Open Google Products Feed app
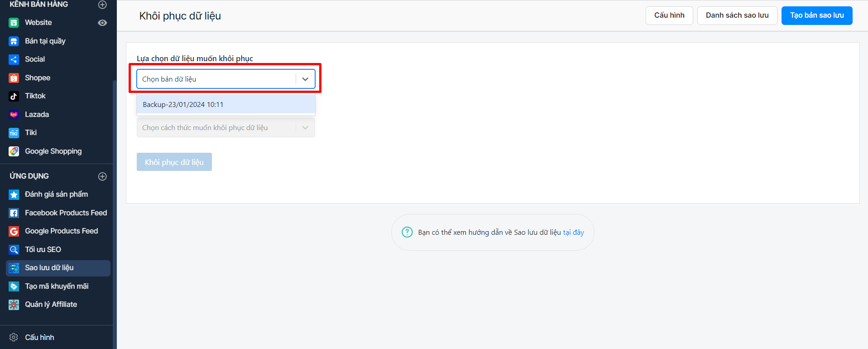Viewport: 868px width, 349px height. coord(62,231)
